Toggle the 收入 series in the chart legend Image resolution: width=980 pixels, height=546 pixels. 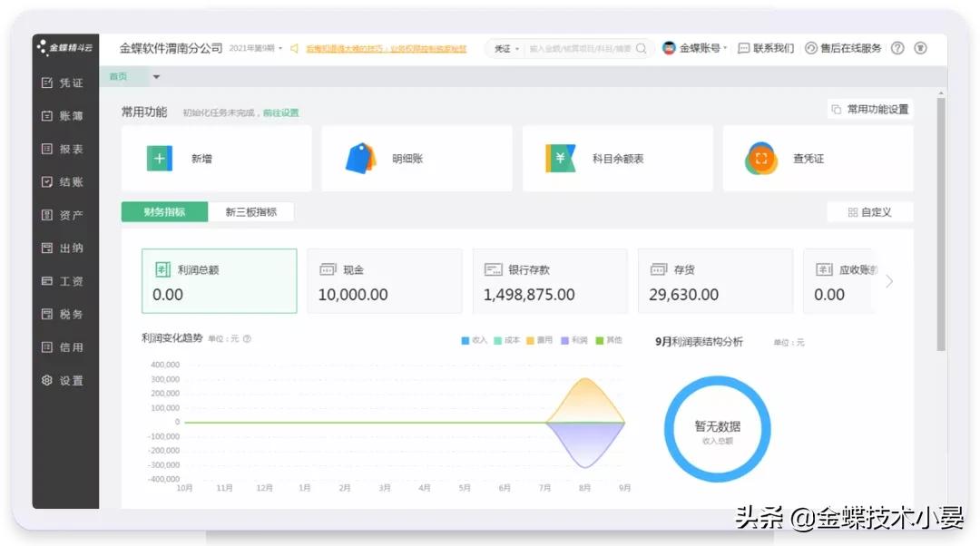tap(471, 341)
